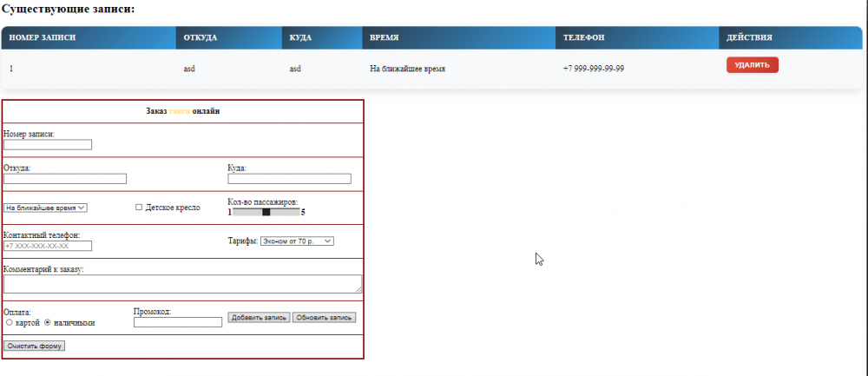The height and width of the screenshot is (376, 868).
Task: Focus the Номер записи input field
Action: (48, 144)
